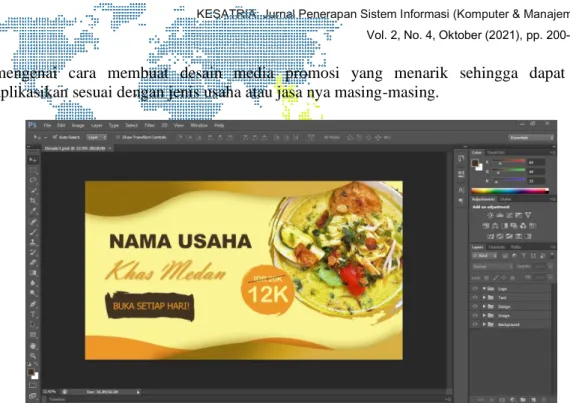Open the Edit menu
This screenshot has width=570, height=403.
[61, 125]
